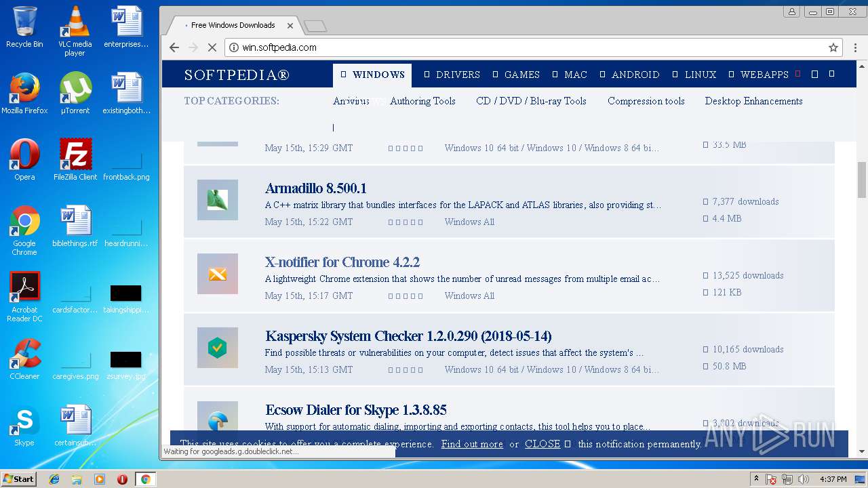Open media player taskbar icon
This screenshot has width=868, height=488.
[100, 479]
